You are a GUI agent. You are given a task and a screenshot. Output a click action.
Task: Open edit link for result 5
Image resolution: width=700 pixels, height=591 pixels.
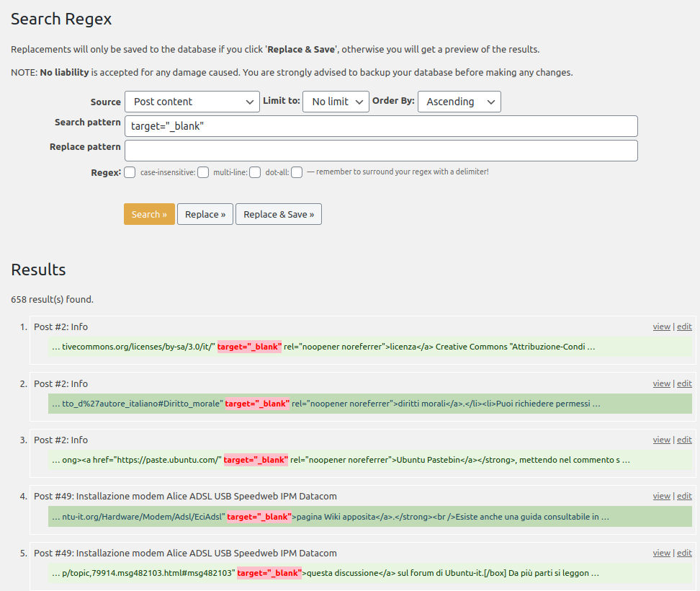point(684,553)
